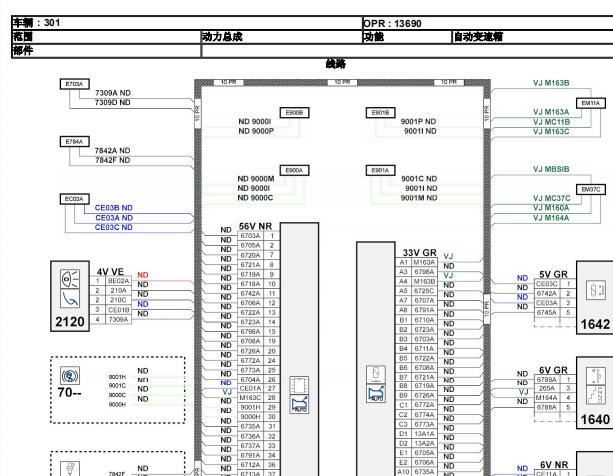Image resolution: width=613 pixels, height=476 pixels.
Task: Click cell '6774A' at 33V GR pin C2
Action: click(424, 415)
